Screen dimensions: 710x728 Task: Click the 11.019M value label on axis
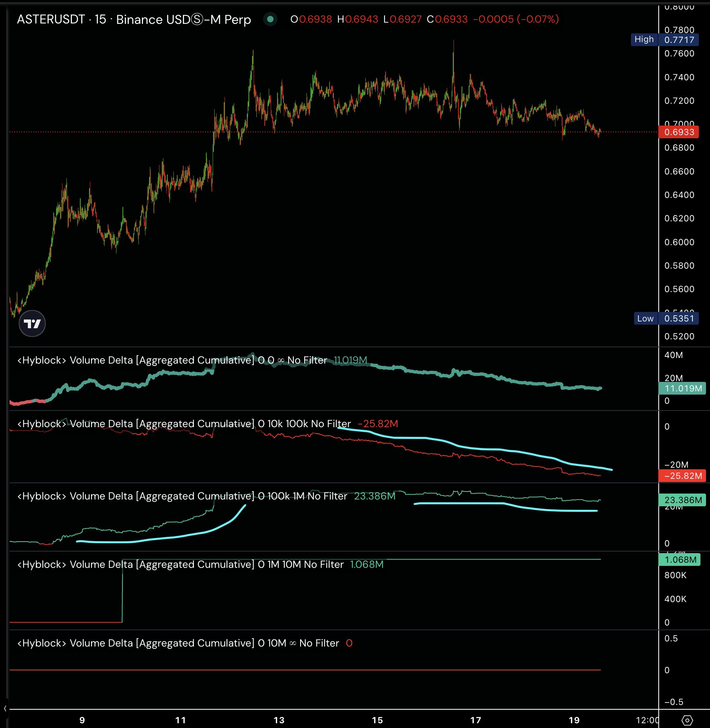[x=682, y=388]
